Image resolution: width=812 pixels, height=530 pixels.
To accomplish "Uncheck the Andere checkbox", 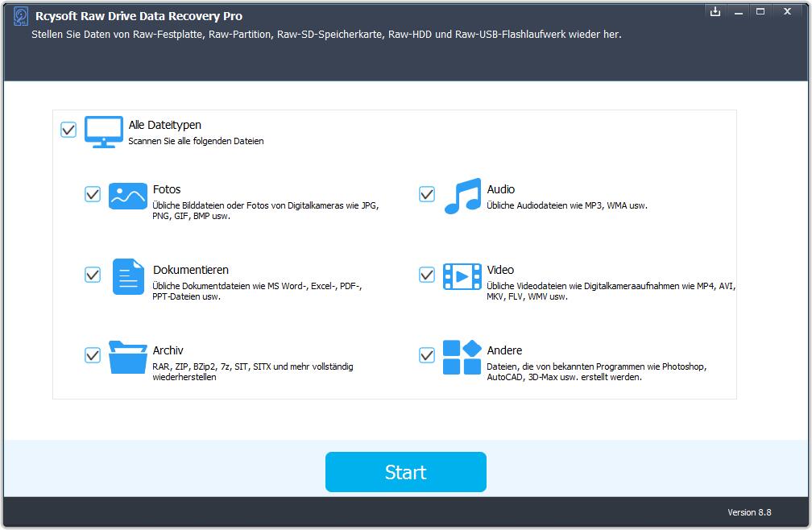I will point(427,355).
